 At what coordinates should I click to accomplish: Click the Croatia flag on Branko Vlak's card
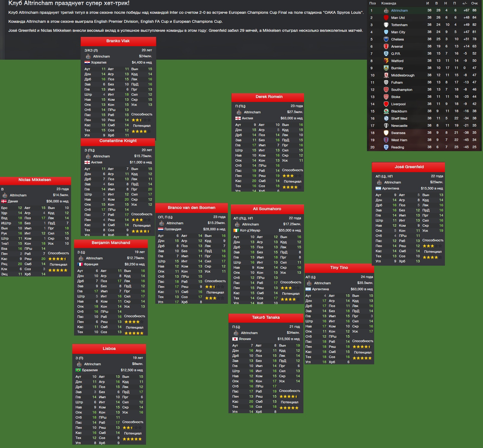click(87, 62)
